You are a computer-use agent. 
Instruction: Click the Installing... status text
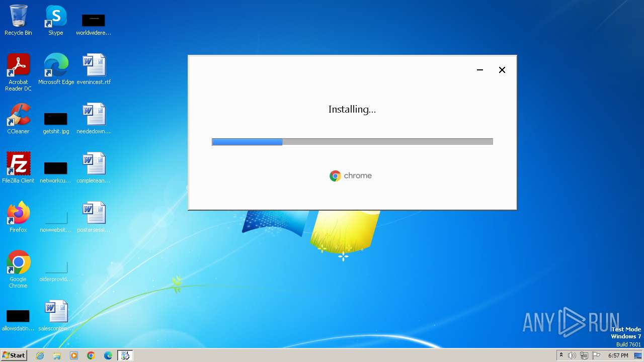click(x=352, y=109)
